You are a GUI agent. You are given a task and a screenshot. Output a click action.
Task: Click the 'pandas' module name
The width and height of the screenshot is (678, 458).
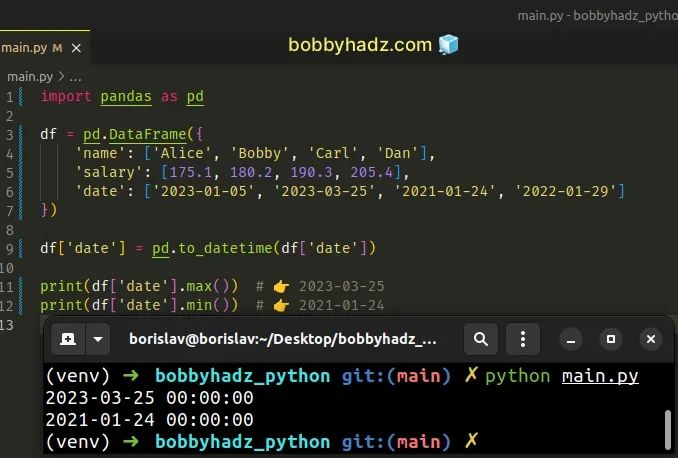[x=126, y=96]
